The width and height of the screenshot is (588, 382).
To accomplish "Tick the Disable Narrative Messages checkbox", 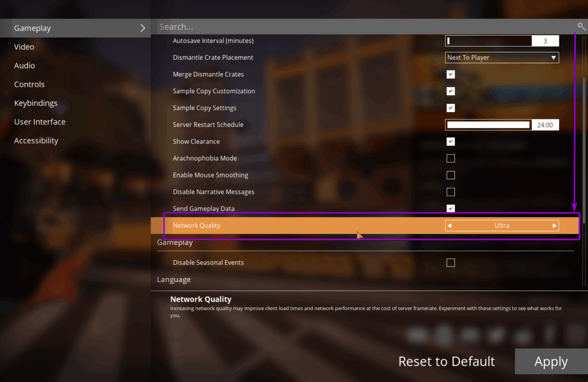I will tap(451, 192).
